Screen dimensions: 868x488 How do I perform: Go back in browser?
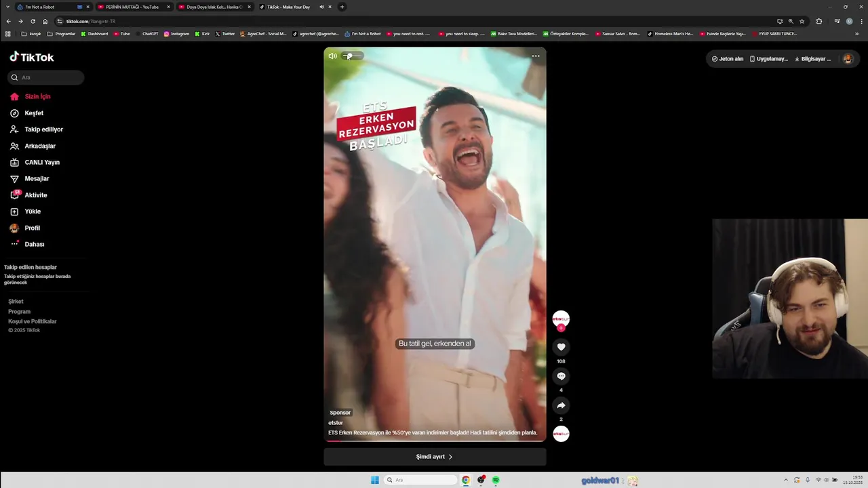8,21
